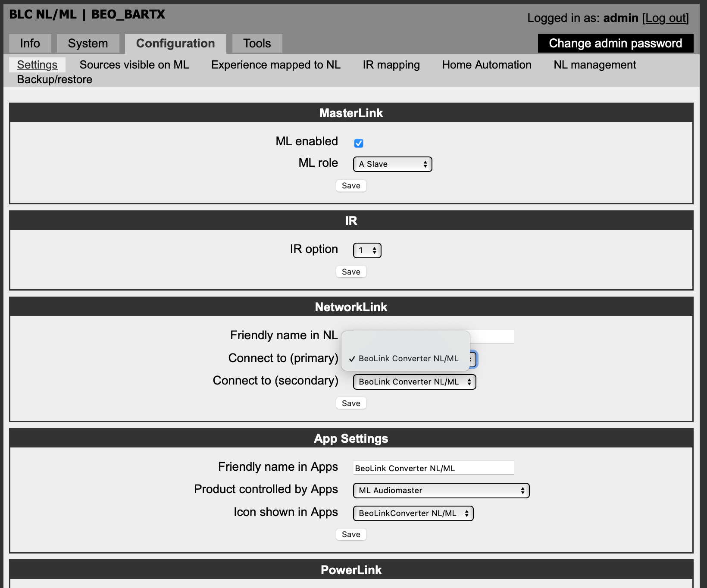Click the MasterLink section header
The image size is (707, 588).
351,113
